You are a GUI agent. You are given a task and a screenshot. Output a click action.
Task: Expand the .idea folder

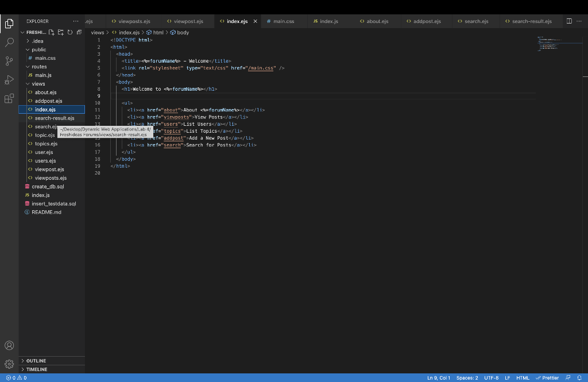click(x=37, y=41)
